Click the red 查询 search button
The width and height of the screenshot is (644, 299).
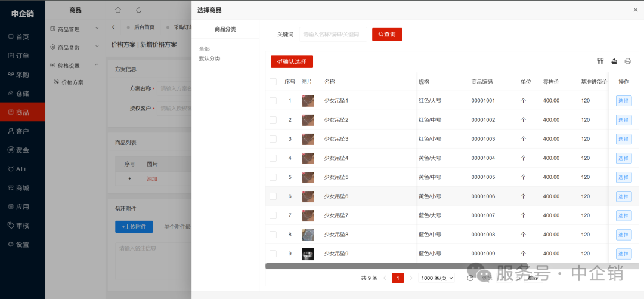click(387, 35)
